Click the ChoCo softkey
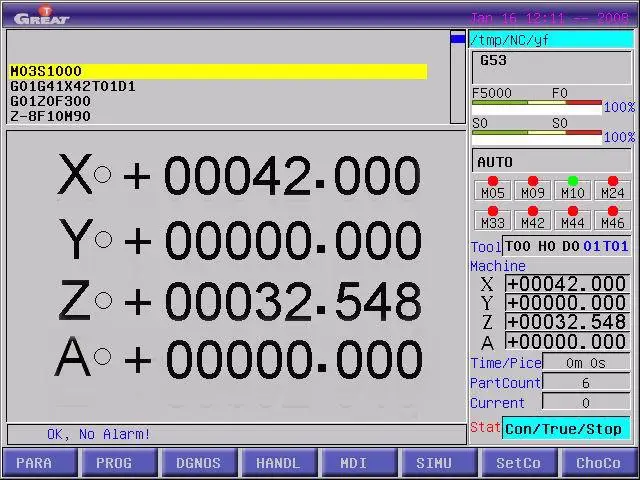 [599, 463]
